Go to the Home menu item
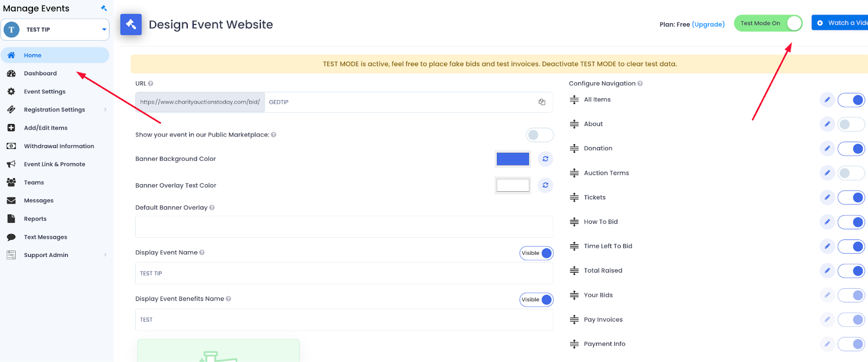868x362 pixels. tap(55, 55)
